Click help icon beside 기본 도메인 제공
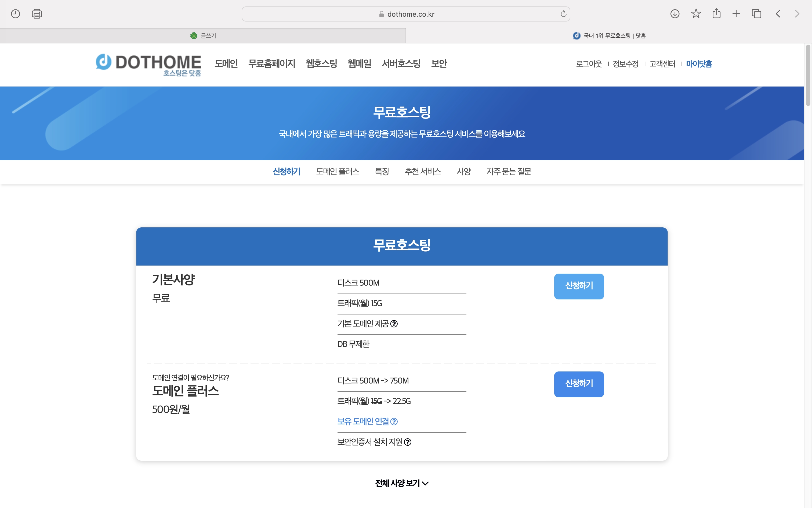Image resolution: width=812 pixels, height=508 pixels. [394, 324]
